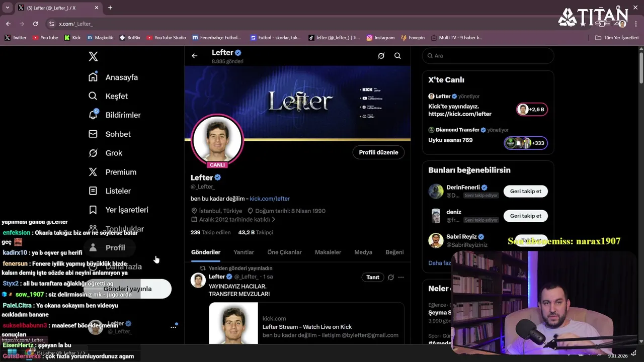Click Grok icon on the post
Screen dimensions: 644x362
pyautogui.click(x=390, y=277)
